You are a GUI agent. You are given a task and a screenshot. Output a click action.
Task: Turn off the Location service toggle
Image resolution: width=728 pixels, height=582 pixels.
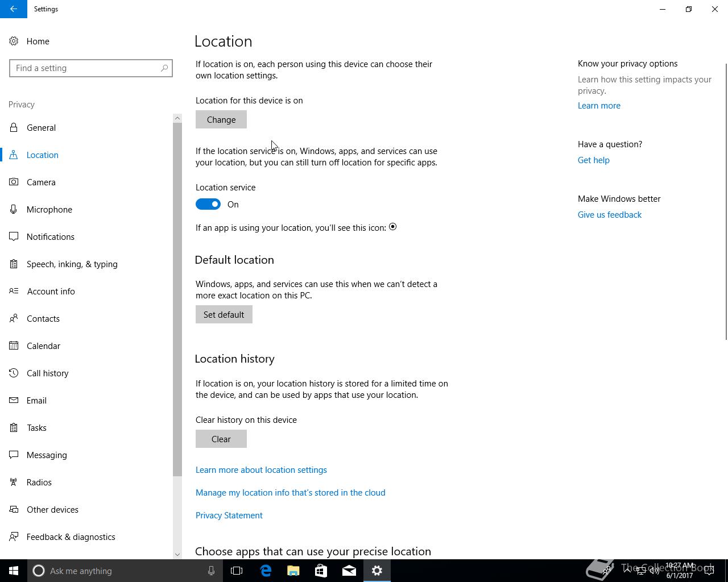(208, 205)
